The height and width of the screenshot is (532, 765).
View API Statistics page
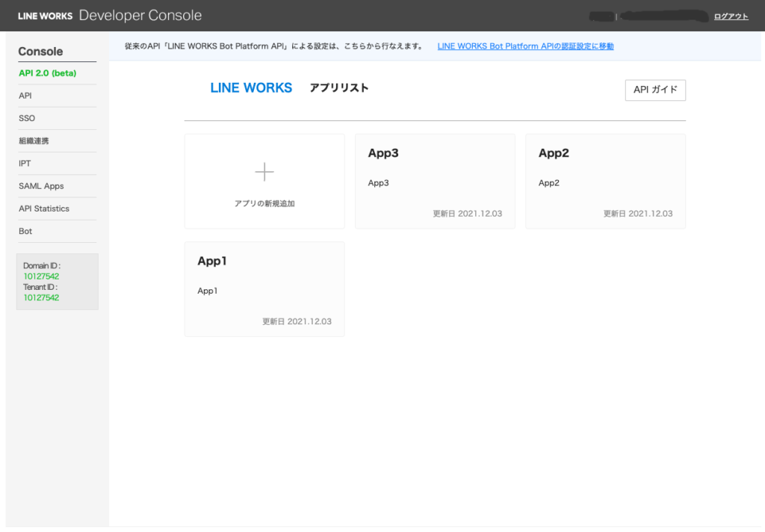(x=44, y=208)
